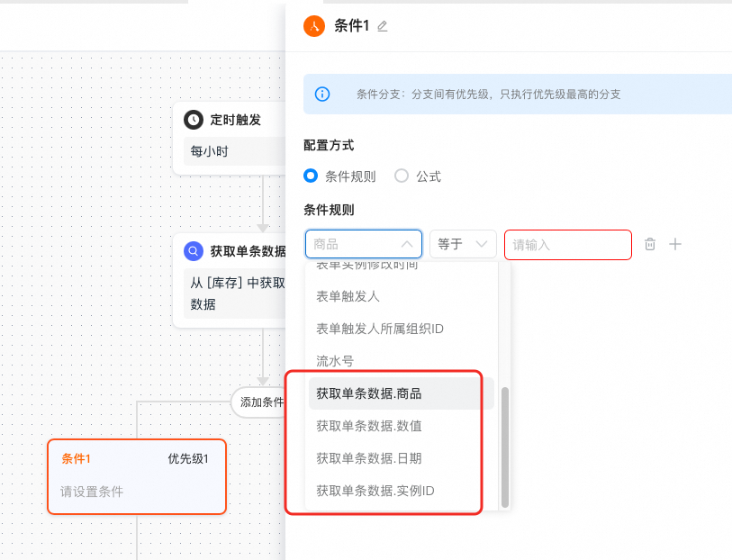
Task: Choose 获取单条数据.商品 from the list
Action: tap(369, 393)
